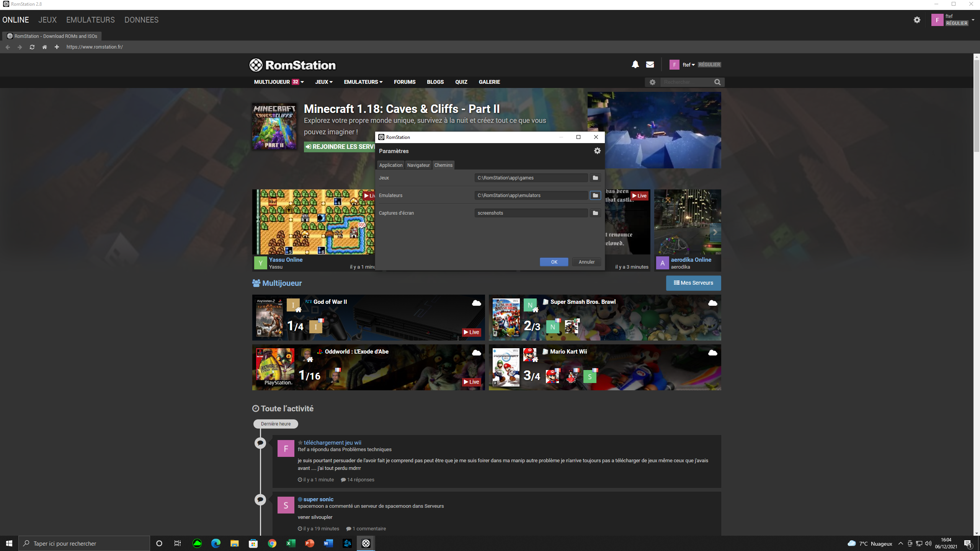Image resolution: width=980 pixels, height=551 pixels.
Task: Show hidden system tray icons chevron
Action: coord(900,543)
